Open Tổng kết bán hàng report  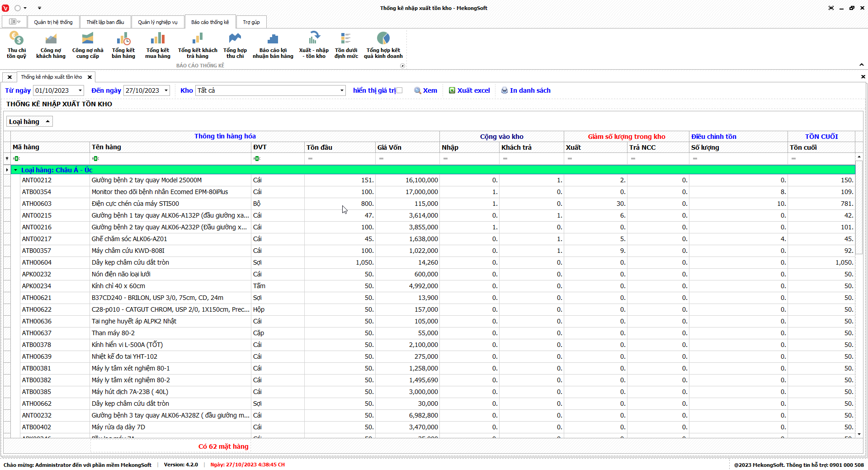(123, 45)
